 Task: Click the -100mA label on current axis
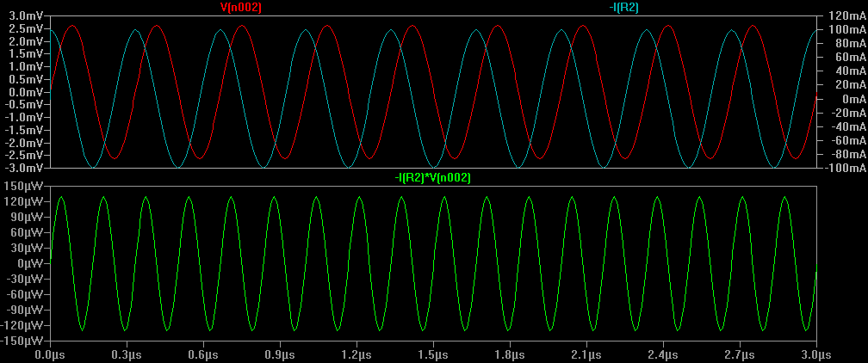click(844, 168)
